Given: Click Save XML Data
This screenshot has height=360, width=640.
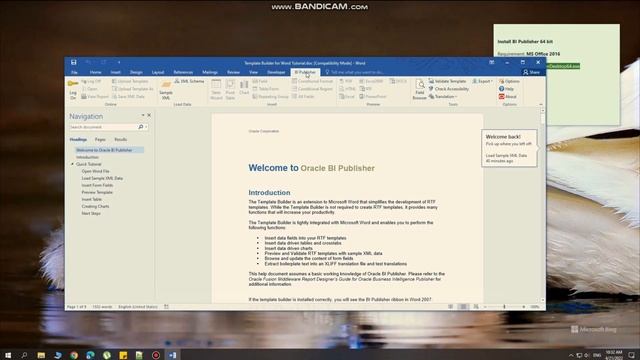Looking at the screenshot, I should (x=128, y=97).
